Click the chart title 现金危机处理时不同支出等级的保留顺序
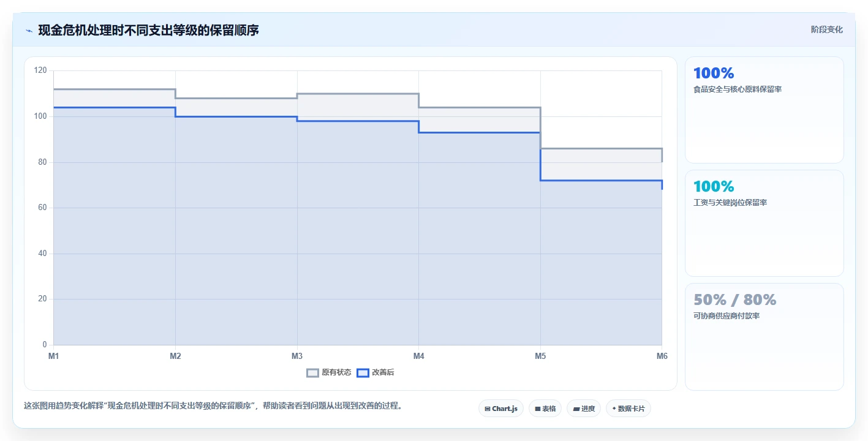 tap(148, 30)
